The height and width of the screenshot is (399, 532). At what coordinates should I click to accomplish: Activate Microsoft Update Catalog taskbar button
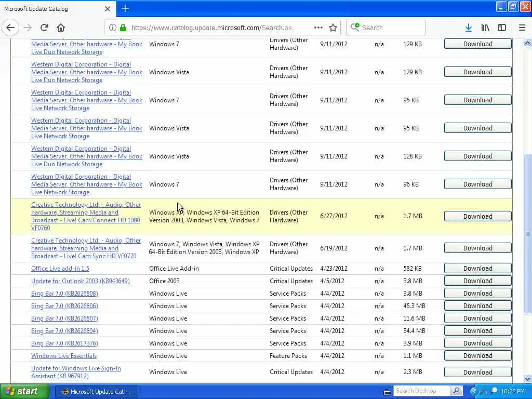pyautogui.click(x=96, y=392)
